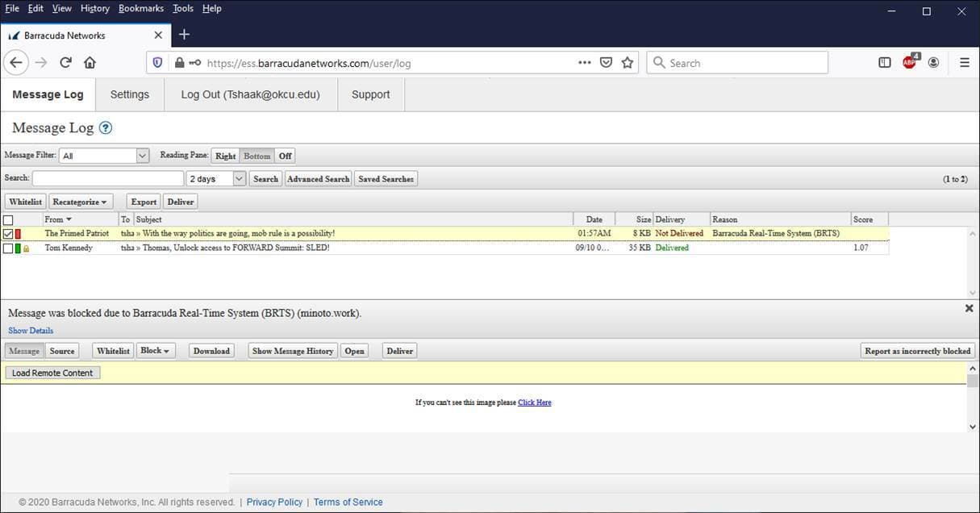Open the Adblock Plus extension icon
This screenshot has height=513, width=980.
[x=910, y=61]
